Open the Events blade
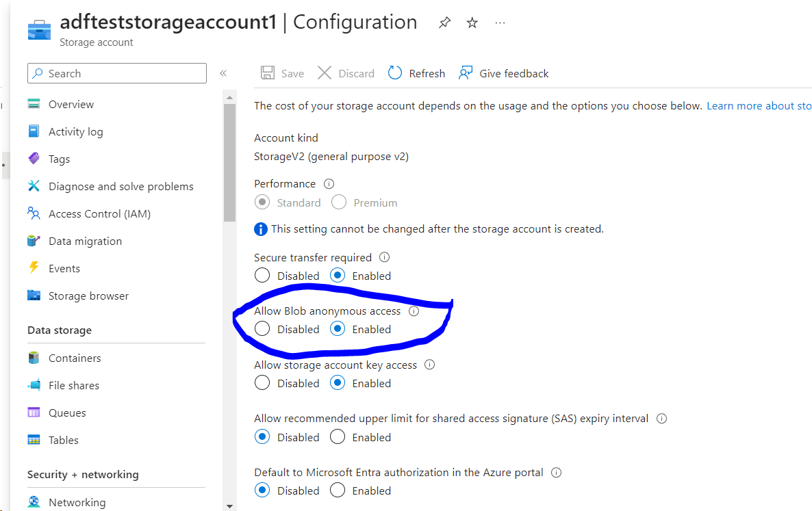 63,268
